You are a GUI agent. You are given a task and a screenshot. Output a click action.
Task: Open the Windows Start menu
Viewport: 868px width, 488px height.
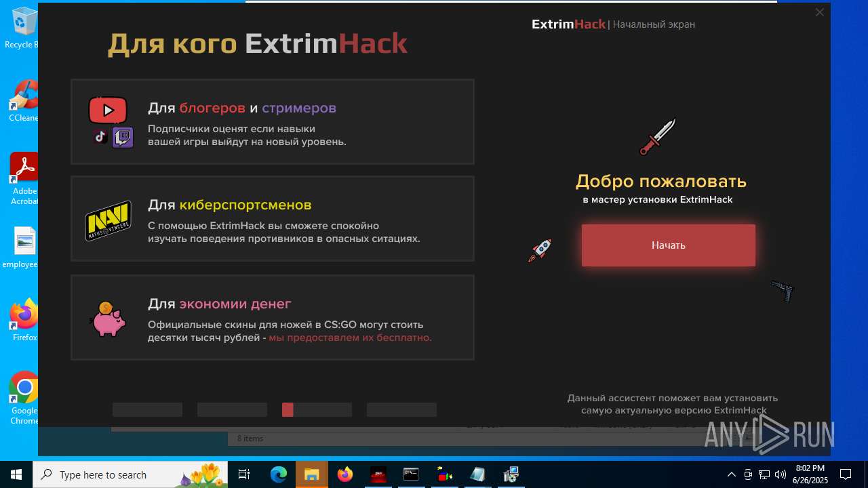click(16, 474)
